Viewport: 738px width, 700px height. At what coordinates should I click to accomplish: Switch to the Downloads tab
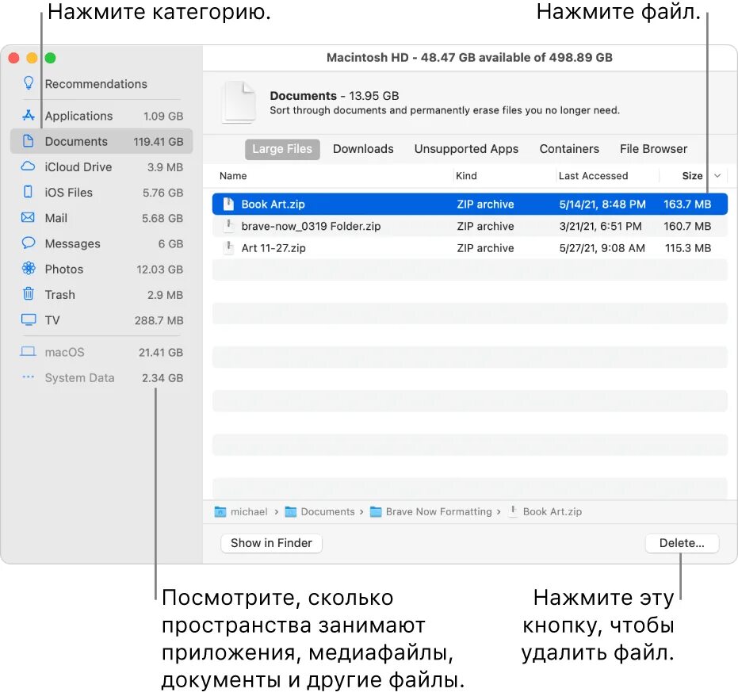(363, 149)
